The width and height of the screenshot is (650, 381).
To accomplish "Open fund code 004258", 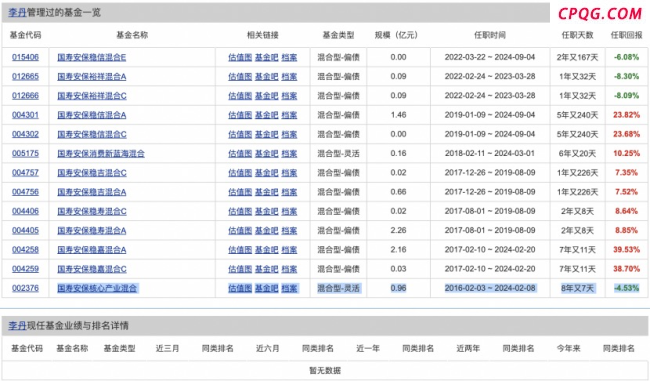I will tap(25, 250).
